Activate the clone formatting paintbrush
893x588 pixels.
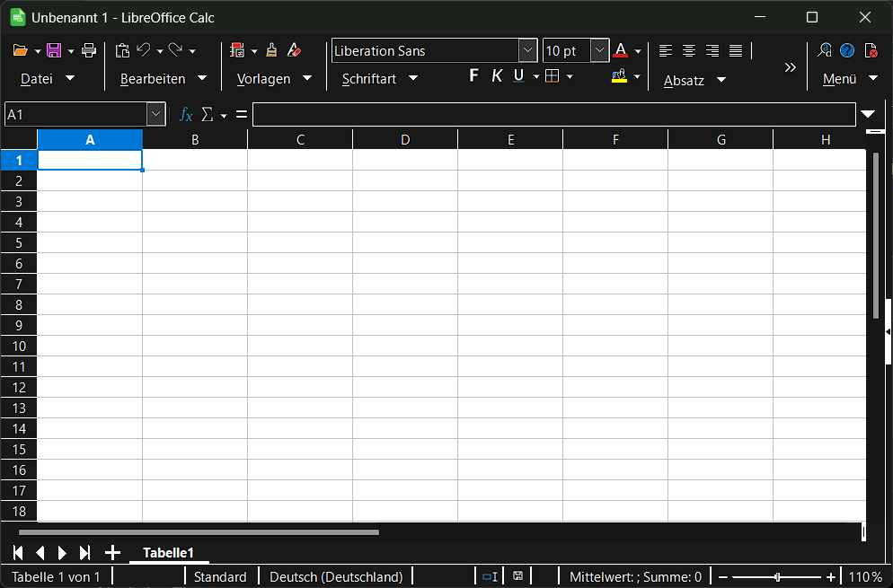tap(271, 50)
